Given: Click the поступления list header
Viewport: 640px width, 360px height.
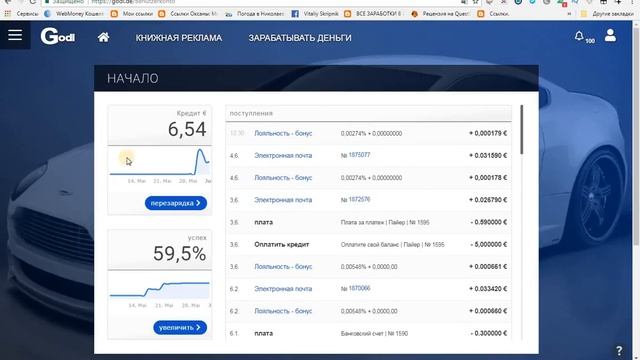Looking at the screenshot, I should (368, 113).
